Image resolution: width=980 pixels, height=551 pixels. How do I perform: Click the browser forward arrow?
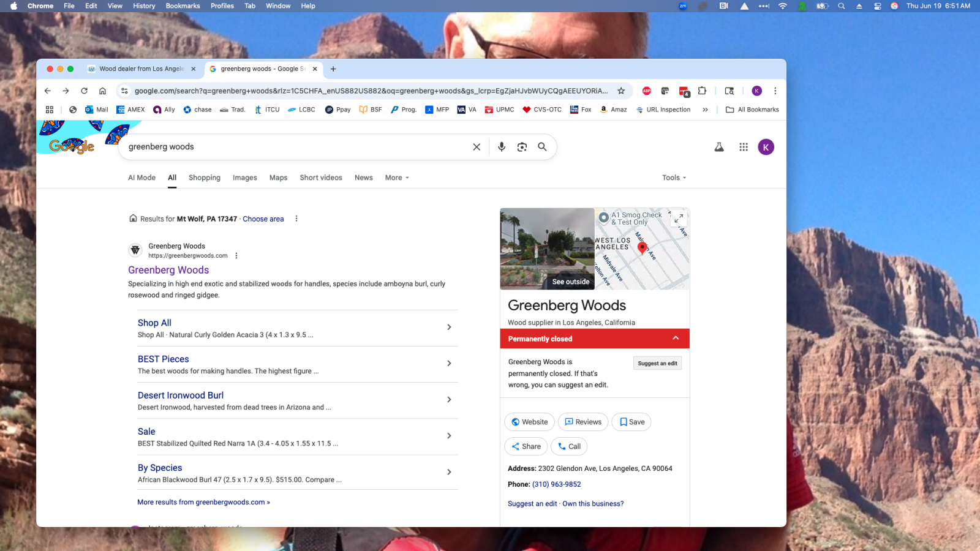tap(66, 91)
